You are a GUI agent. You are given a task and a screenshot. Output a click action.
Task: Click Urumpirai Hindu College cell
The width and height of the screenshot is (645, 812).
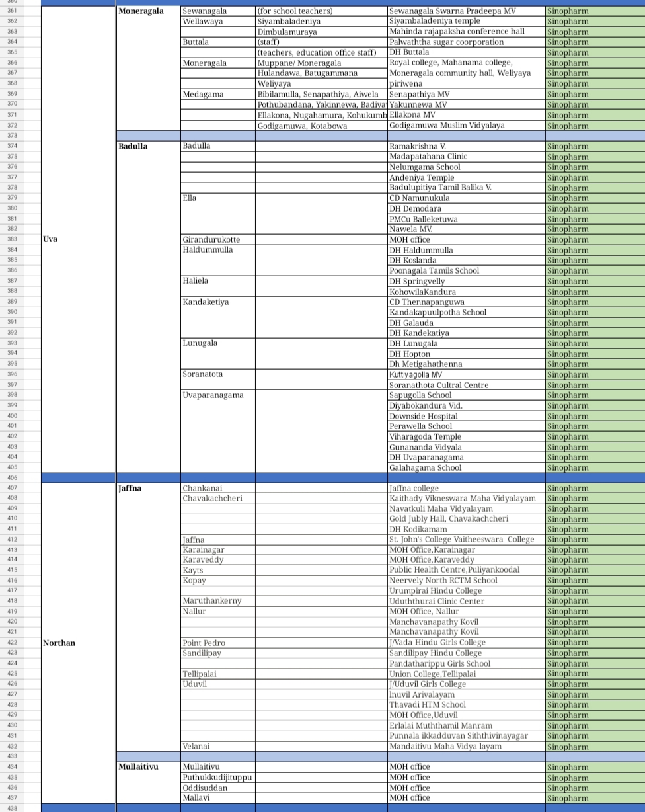467,591
